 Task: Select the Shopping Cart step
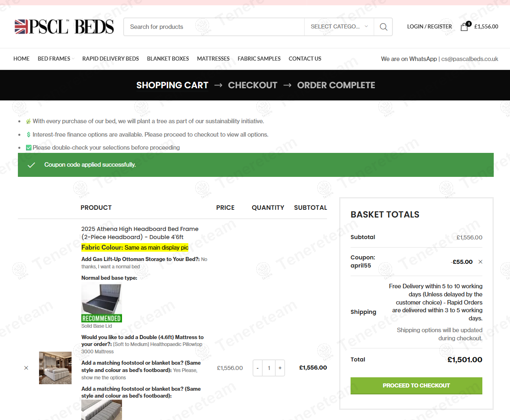click(x=172, y=85)
